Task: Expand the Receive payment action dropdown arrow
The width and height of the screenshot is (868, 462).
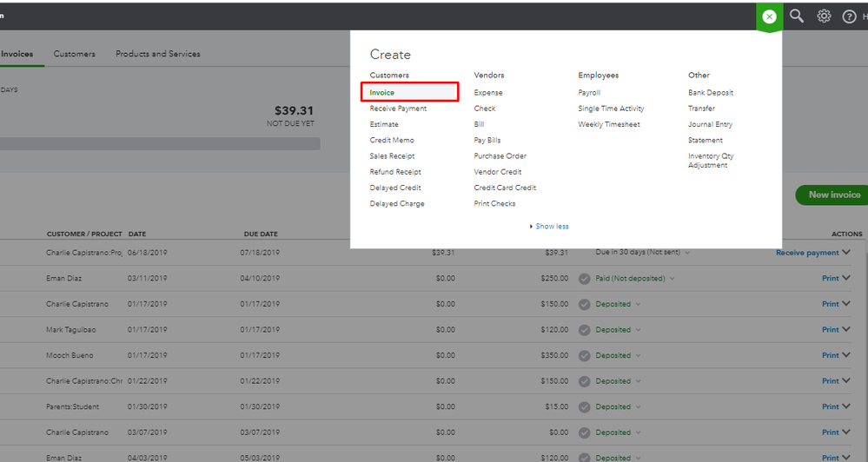Action: (x=847, y=253)
